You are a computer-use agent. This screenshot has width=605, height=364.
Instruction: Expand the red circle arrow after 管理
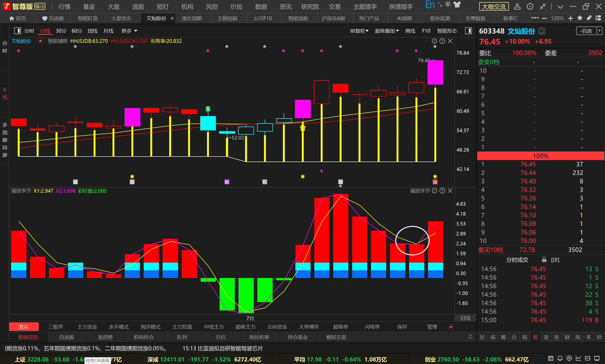[x=451, y=327]
